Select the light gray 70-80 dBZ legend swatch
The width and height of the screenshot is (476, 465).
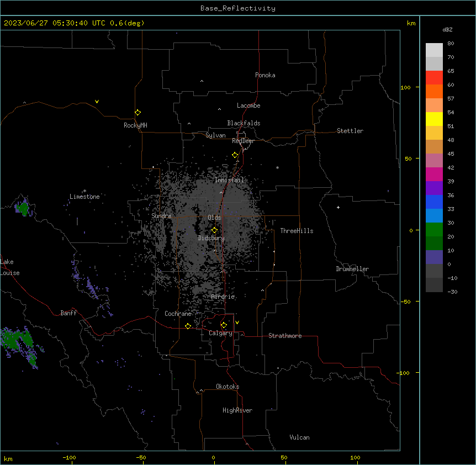(x=434, y=50)
